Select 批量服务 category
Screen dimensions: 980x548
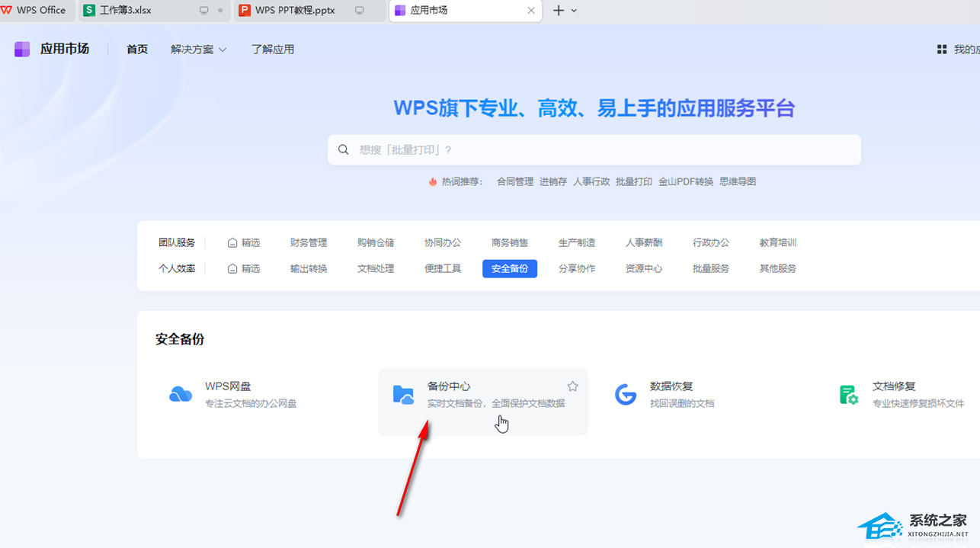[711, 269]
